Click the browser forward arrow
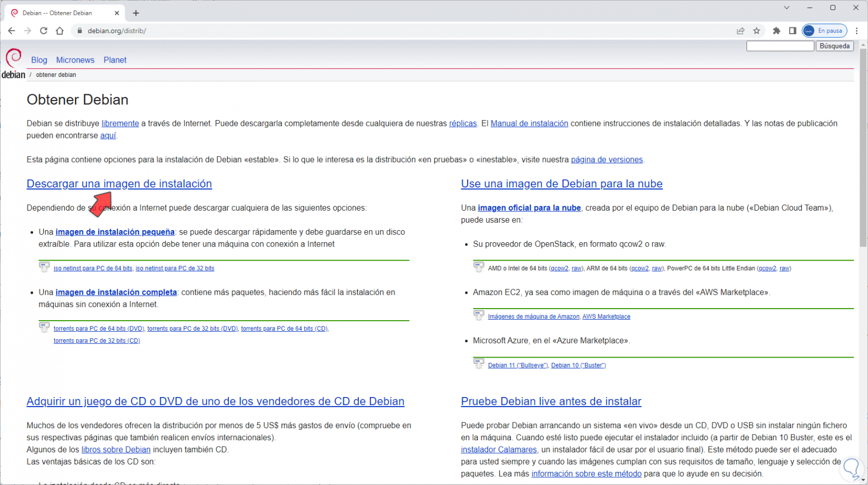 click(27, 31)
